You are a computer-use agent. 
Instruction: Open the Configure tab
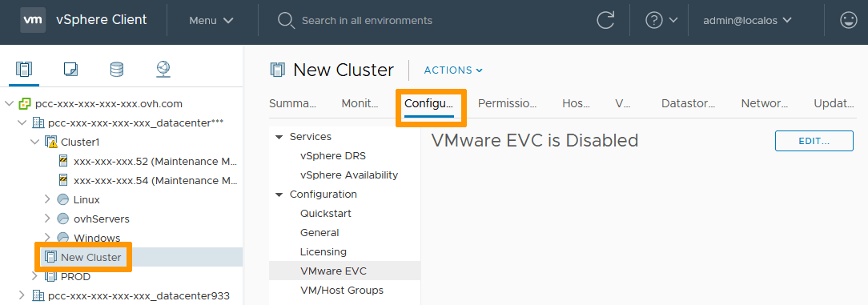(429, 103)
